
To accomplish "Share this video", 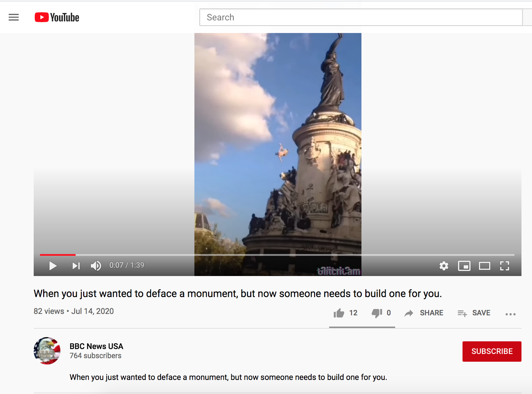I will click(x=424, y=313).
